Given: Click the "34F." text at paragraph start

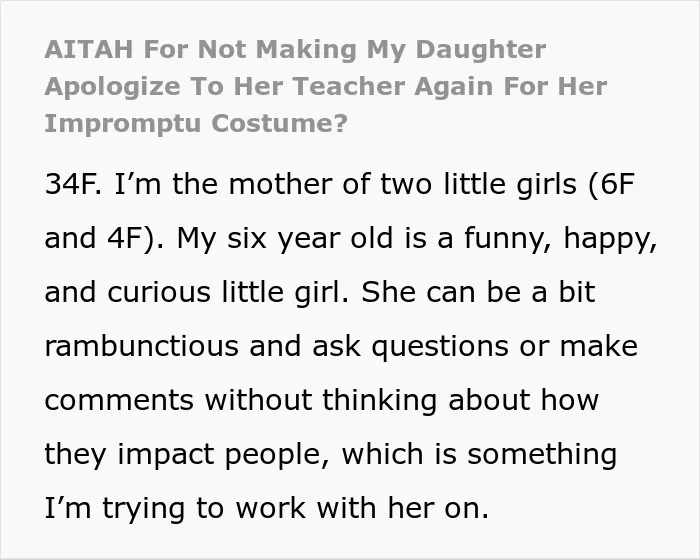Looking at the screenshot, I should coord(73,184).
